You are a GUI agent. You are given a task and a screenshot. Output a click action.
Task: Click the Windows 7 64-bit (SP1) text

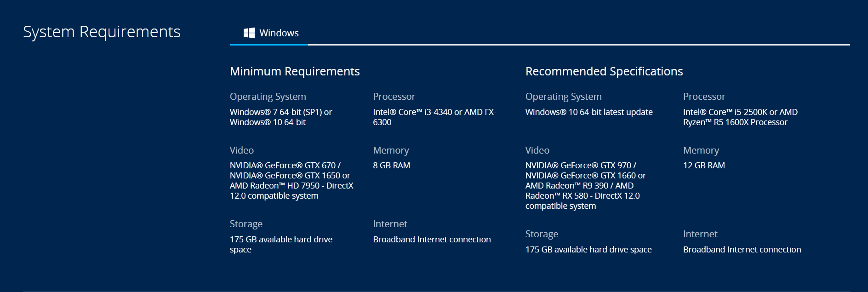click(x=280, y=112)
